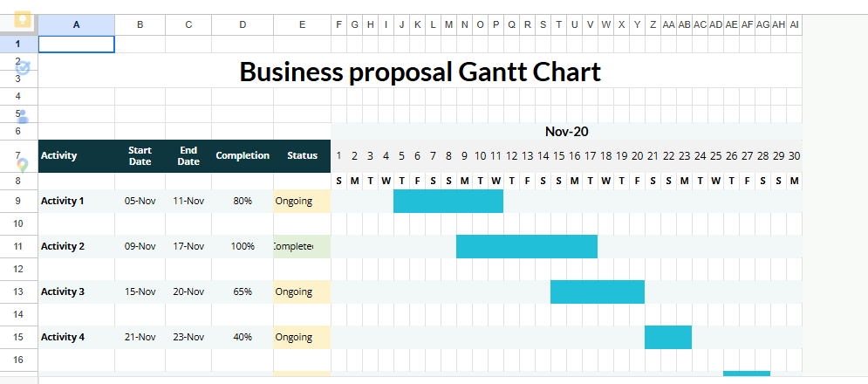Image resolution: width=868 pixels, height=384 pixels.
Task: Open Activity 1 Ongoing status cell
Action: tap(302, 201)
